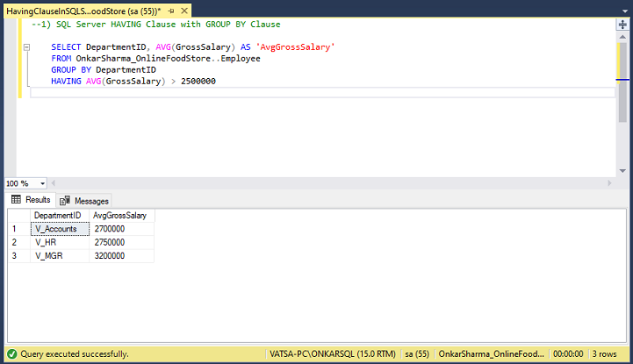Click the 3 rows status entry
Viewport: 633px width, 364px height.
[604, 354]
